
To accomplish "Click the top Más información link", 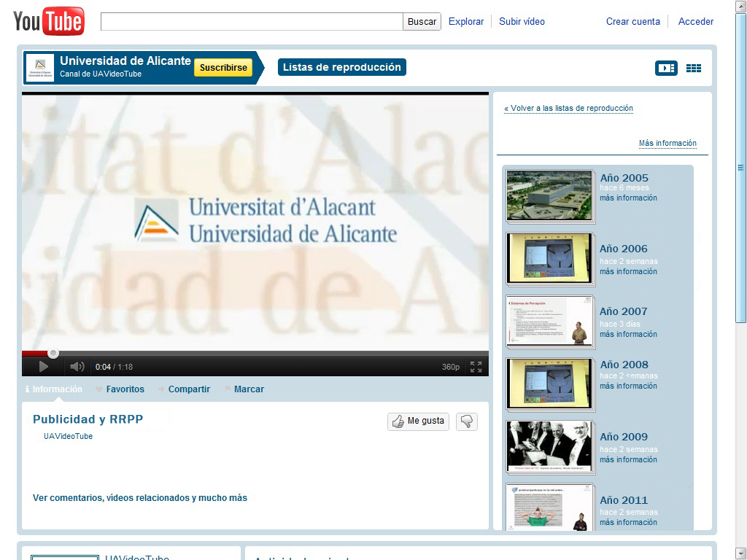I will point(667,143).
